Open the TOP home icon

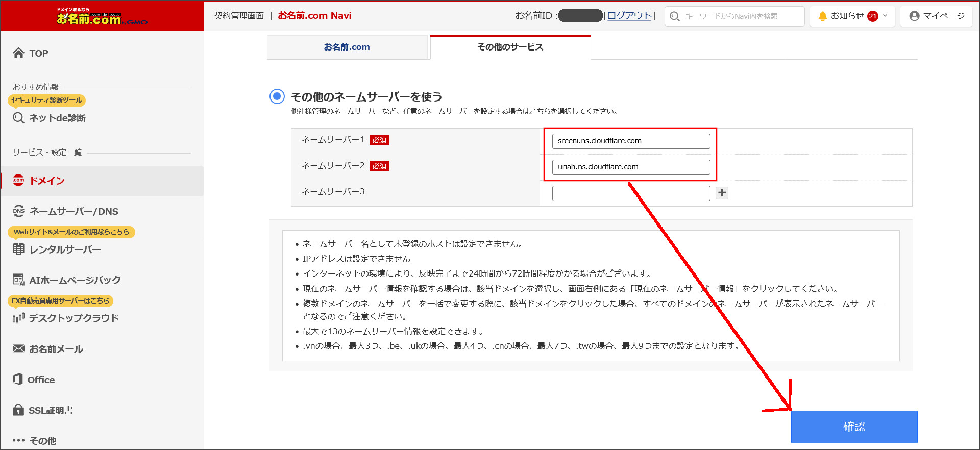18,53
